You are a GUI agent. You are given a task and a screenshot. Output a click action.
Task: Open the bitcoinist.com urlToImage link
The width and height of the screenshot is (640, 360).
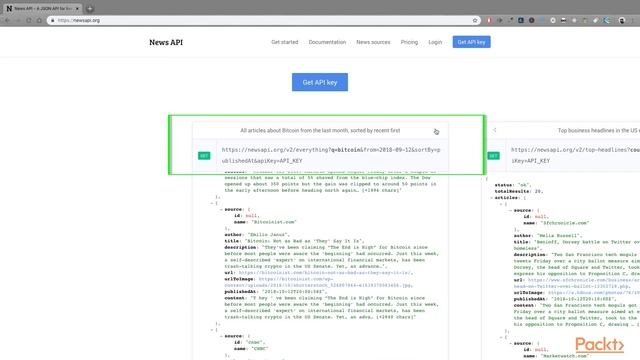[x=318, y=282]
